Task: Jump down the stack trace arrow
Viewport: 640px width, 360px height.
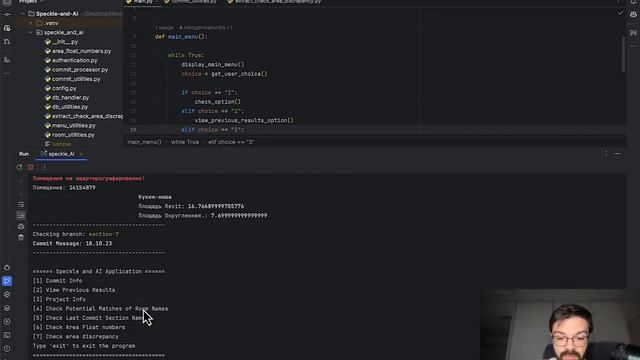Action: pos(21,193)
